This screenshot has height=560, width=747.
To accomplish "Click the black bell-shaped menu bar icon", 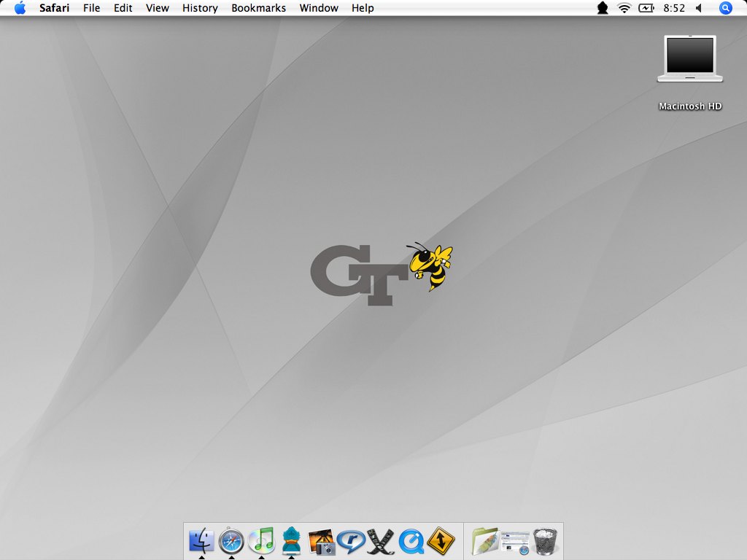I will pyautogui.click(x=603, y=8).
